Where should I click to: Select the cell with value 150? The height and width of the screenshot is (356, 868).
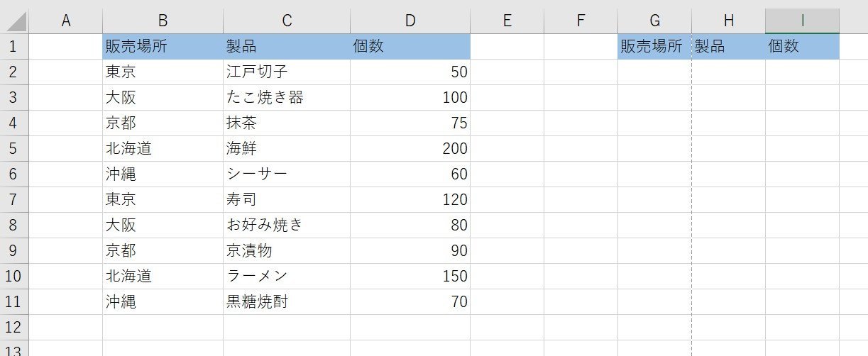[410, 277]
